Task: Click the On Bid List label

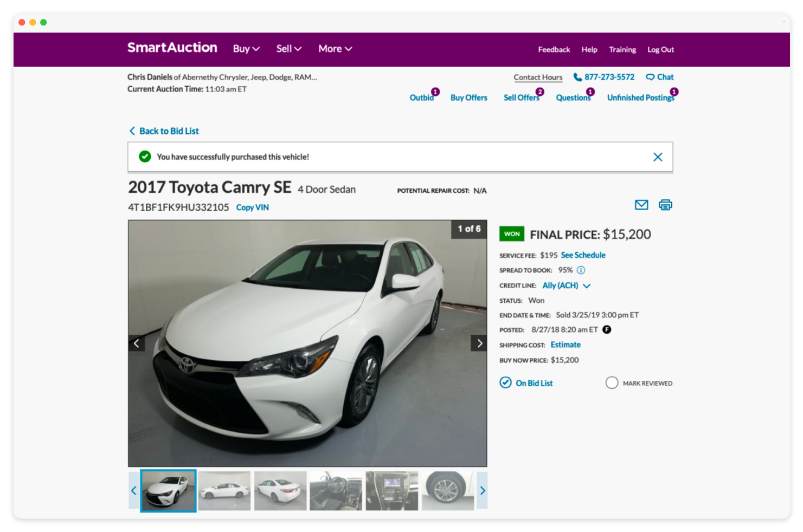Action: [x=534, y=383]
